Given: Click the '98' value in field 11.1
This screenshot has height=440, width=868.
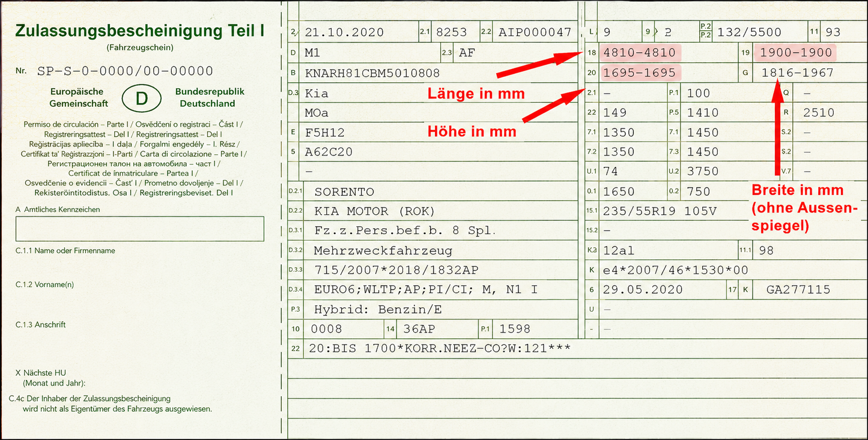Looking at the screenshot, I should pos(766,251).
